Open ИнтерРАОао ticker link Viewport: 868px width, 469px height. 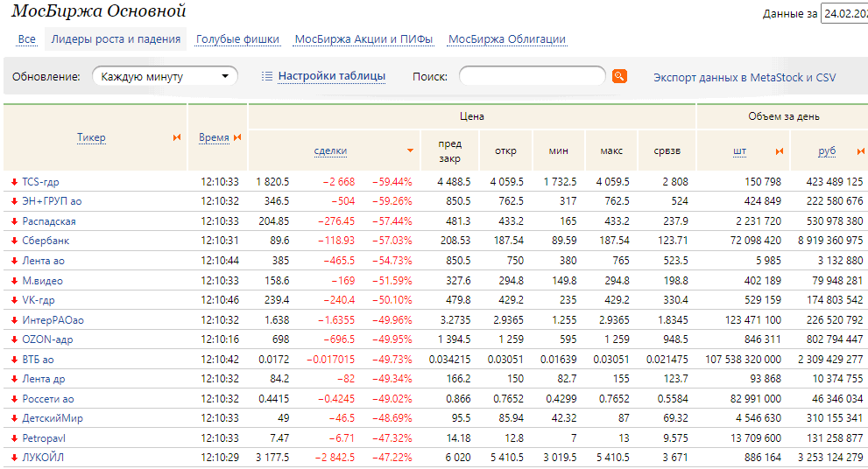53,319
